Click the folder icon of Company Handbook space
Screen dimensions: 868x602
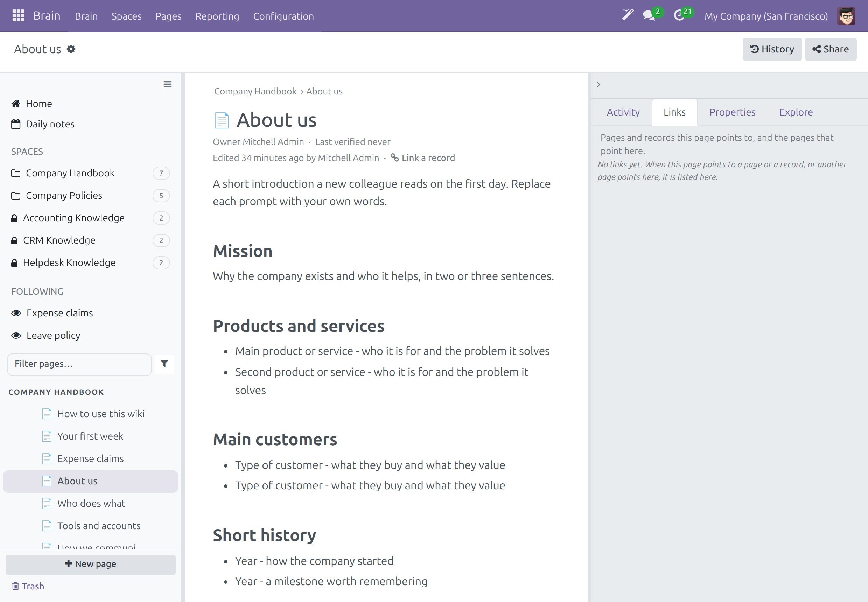[x=16, y=173]
